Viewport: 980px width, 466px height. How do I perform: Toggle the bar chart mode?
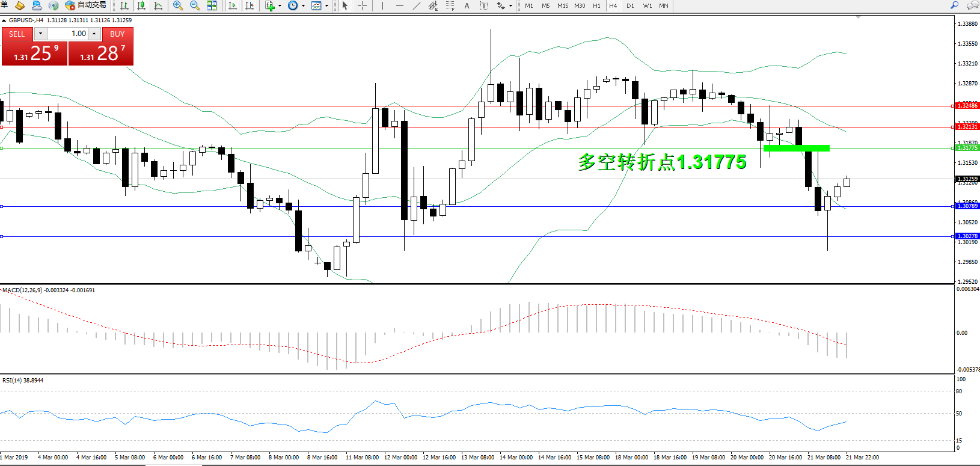pos(124,5)
